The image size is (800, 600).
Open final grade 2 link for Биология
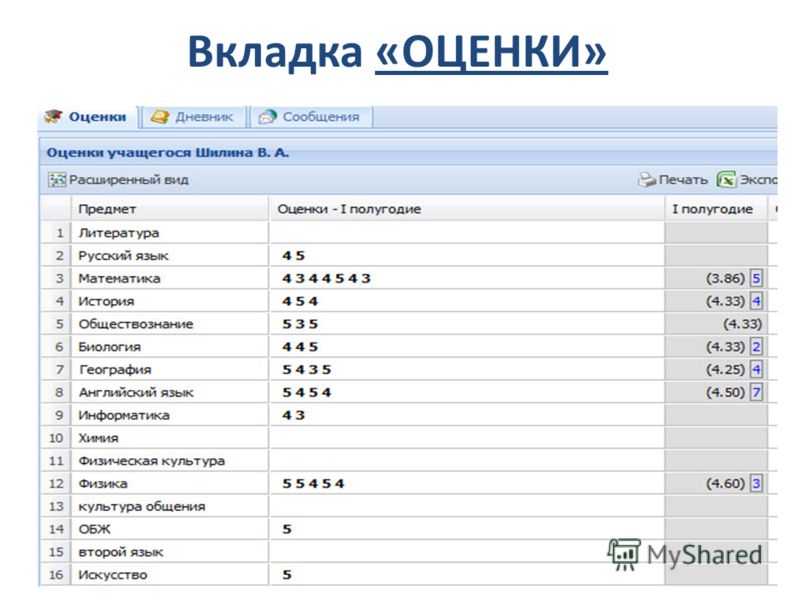coord(756,347)
